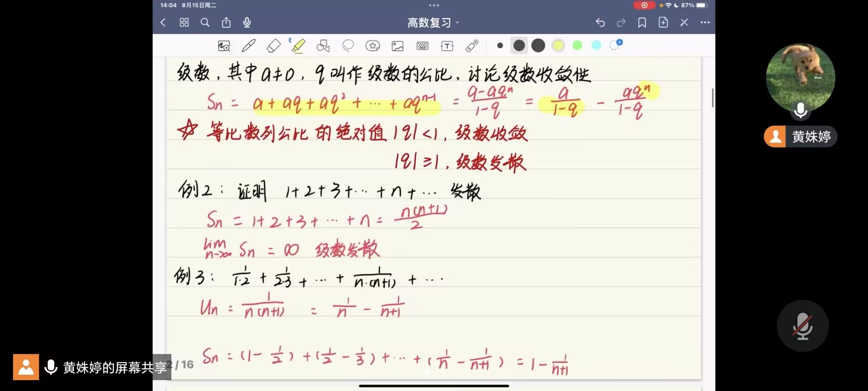Unmute the meeting microphone button
This screenshot has height=391, width=868.
[802, 326]
